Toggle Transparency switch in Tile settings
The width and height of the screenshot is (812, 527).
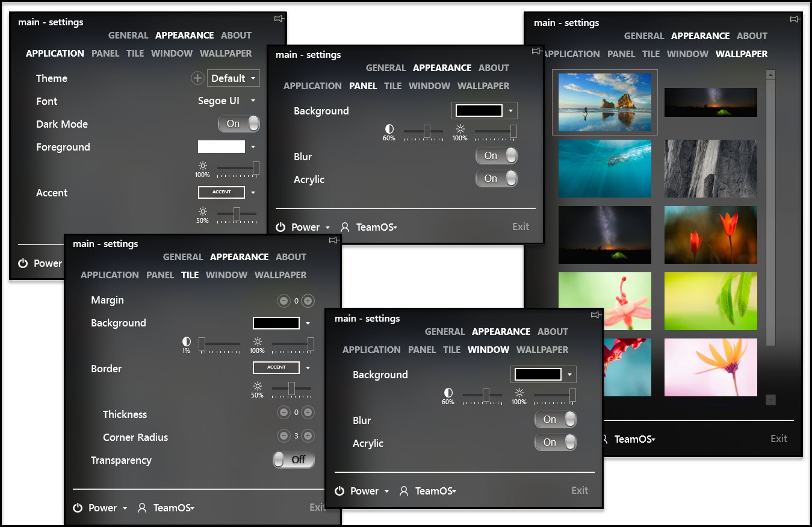pyautogui.click(x=294, y=460)
